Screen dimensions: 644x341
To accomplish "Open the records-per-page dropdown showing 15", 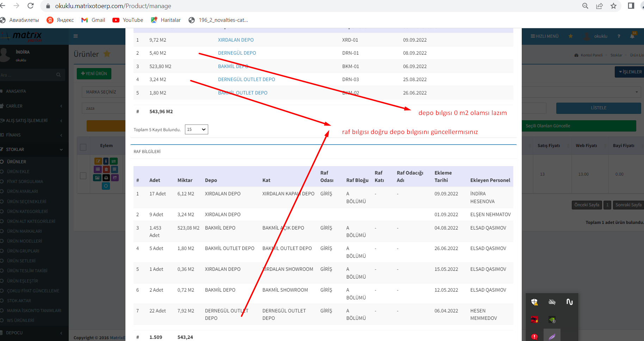I will 196,129.
